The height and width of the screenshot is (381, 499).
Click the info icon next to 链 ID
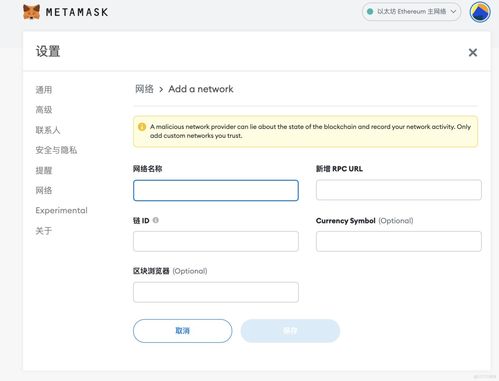[x=156, y=220]
